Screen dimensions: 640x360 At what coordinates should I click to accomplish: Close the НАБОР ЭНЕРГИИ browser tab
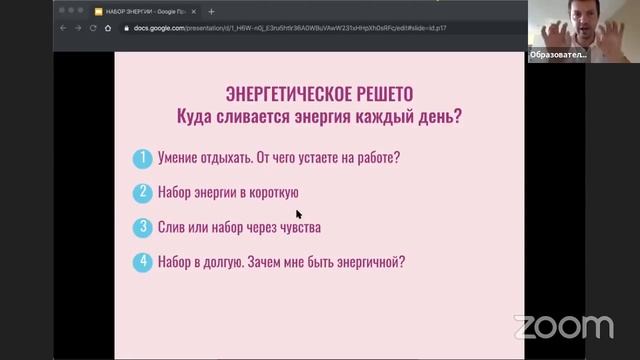tap(194, 12)
